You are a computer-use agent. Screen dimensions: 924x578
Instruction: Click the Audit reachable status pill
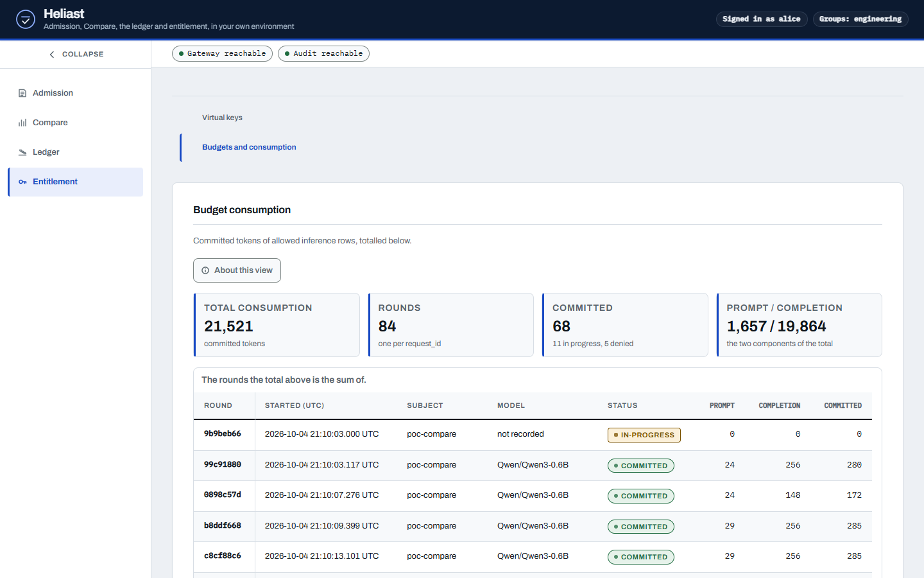point(323,53)
